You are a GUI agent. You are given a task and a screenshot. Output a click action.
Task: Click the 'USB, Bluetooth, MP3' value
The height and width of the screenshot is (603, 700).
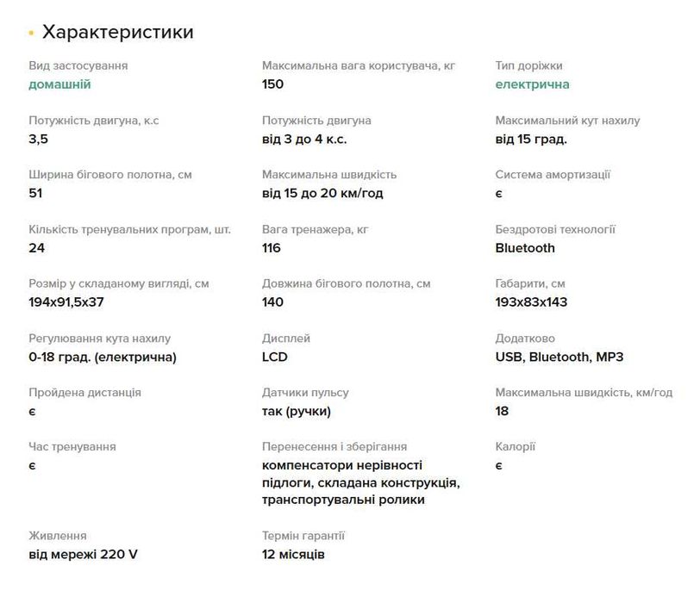click(559, 357)
